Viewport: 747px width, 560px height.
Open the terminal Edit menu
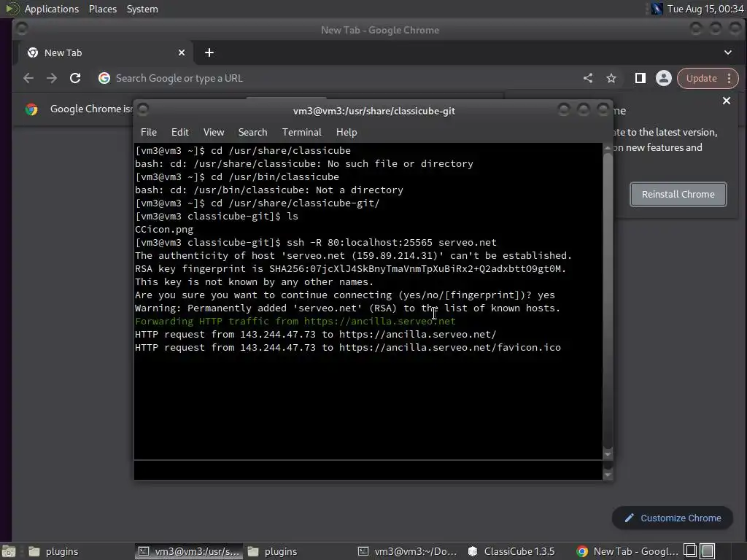[x=180, y=133]
